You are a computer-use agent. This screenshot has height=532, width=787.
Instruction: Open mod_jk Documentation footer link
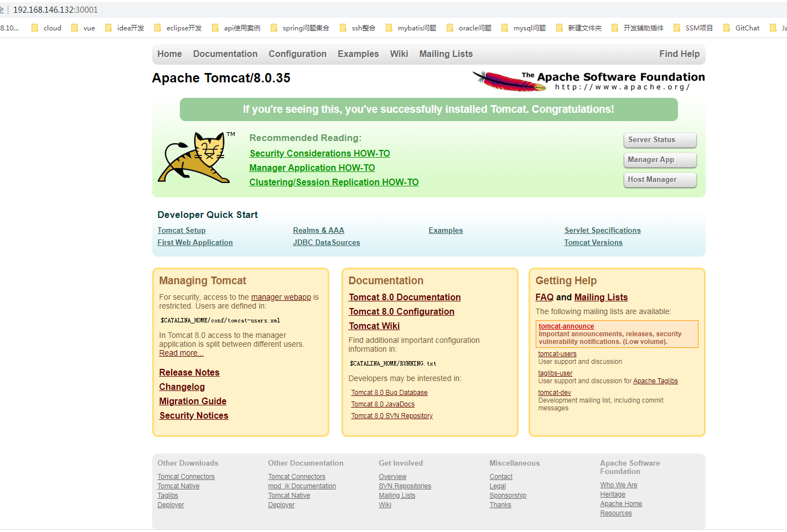click(x=302, y=486)
